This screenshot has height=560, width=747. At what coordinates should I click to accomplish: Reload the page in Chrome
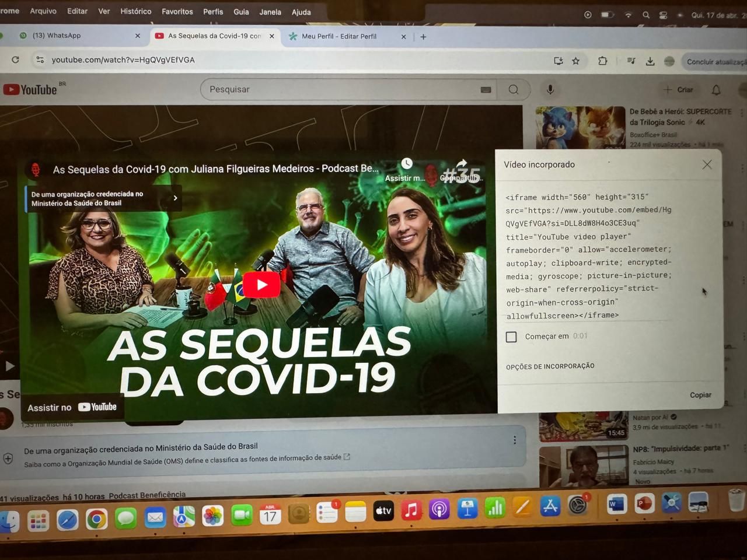15,60
